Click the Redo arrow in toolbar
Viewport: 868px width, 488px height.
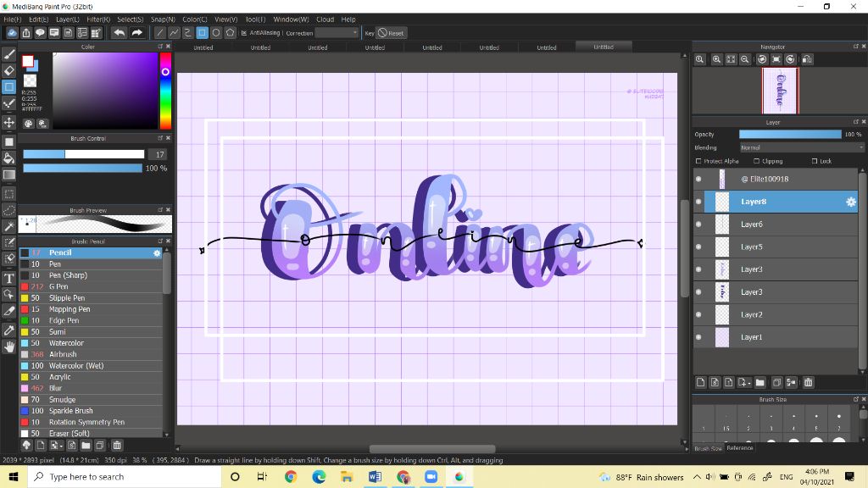point(136,33)
